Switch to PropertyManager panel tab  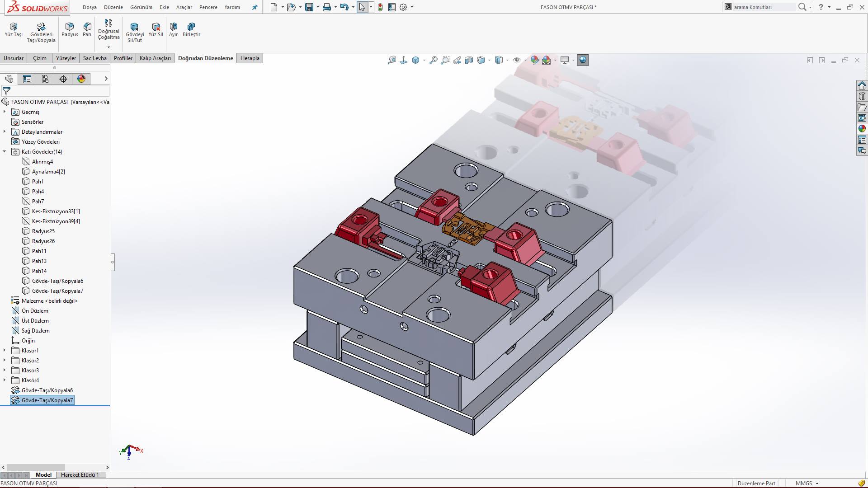(27, 79)
